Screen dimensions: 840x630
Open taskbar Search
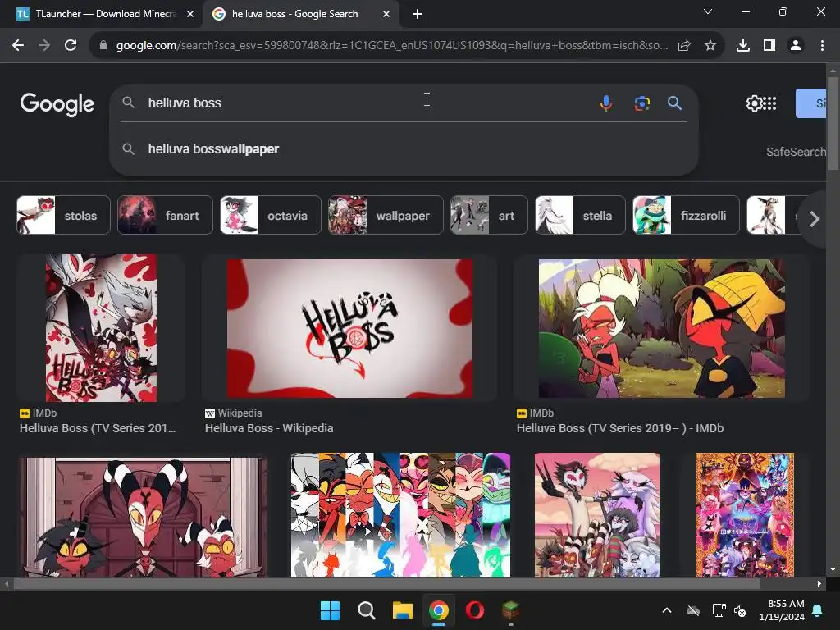(367, 610)
